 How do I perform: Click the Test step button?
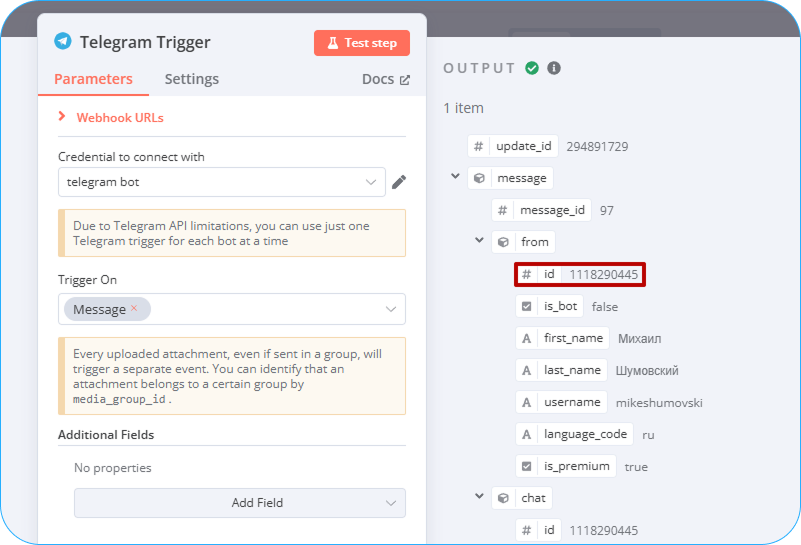point(362,43)
